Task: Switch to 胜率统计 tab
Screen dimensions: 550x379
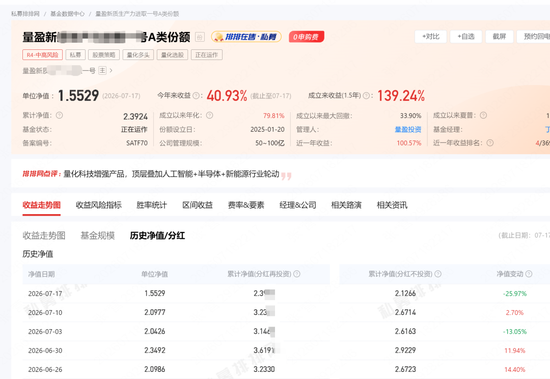Action: click(152, 205)
